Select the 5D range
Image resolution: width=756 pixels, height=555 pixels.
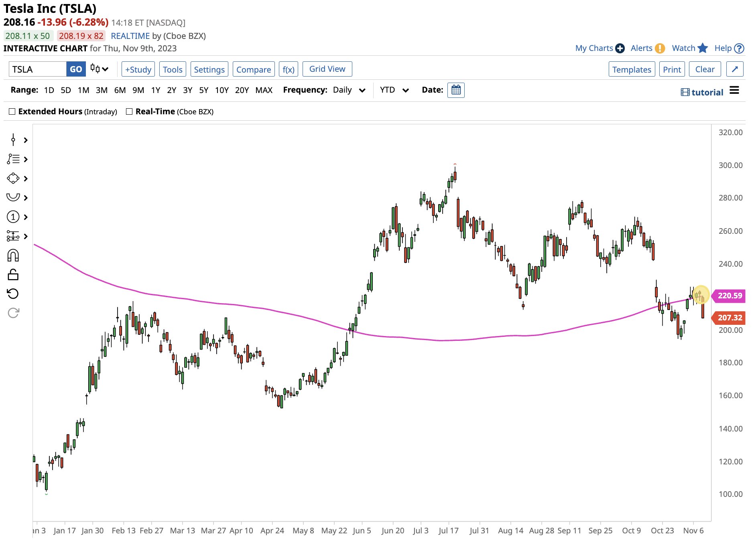66,90
